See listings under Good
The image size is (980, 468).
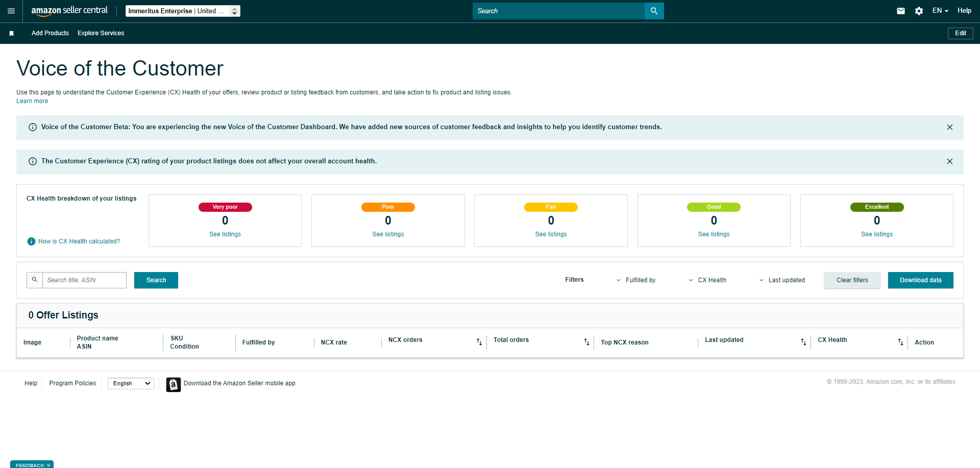[714, 234]
